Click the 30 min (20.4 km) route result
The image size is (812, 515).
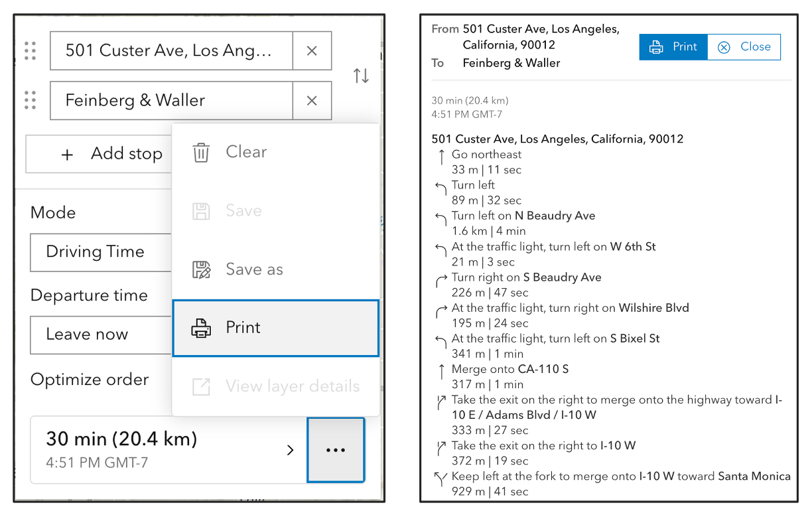point(159,449)
